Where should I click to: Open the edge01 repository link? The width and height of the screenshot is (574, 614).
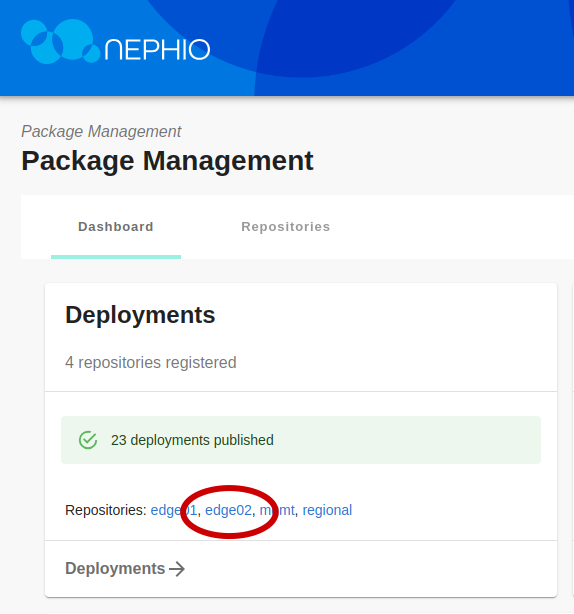click(x=174, y=510)
